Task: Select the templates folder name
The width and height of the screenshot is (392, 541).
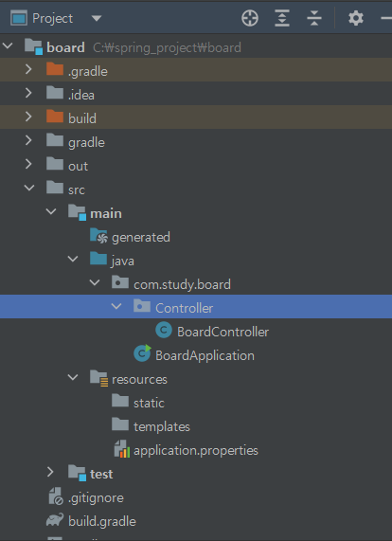Action: (162, 427)
